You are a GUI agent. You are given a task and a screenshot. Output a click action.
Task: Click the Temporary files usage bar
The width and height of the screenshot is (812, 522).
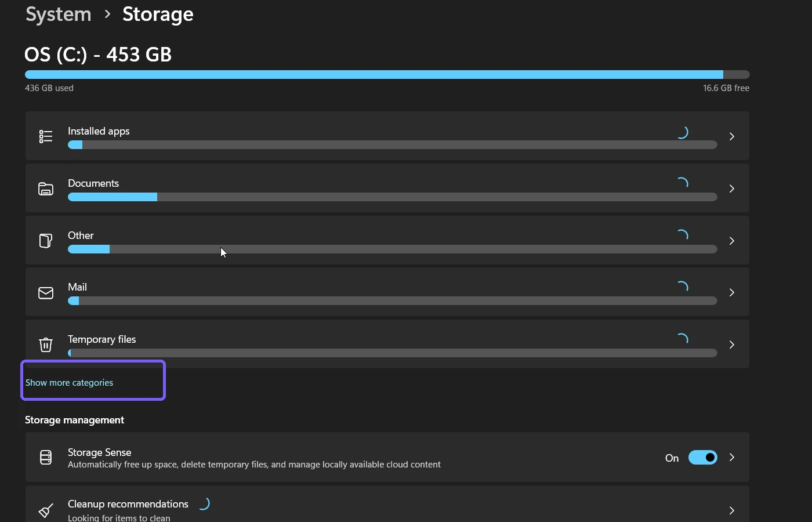[x=393, y=353]
